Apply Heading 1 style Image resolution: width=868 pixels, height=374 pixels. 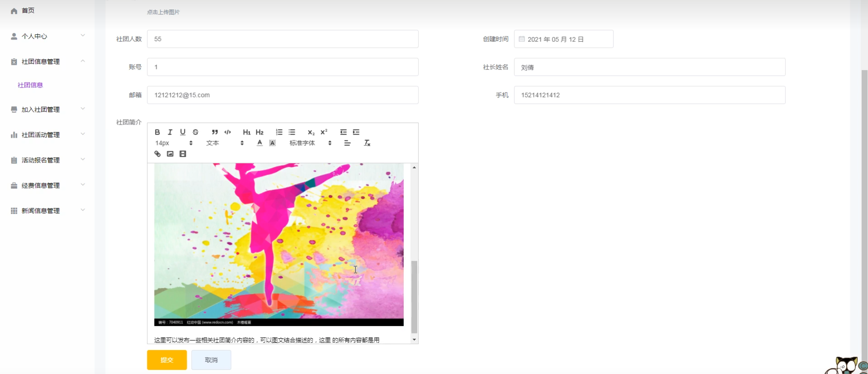point(246,132)
